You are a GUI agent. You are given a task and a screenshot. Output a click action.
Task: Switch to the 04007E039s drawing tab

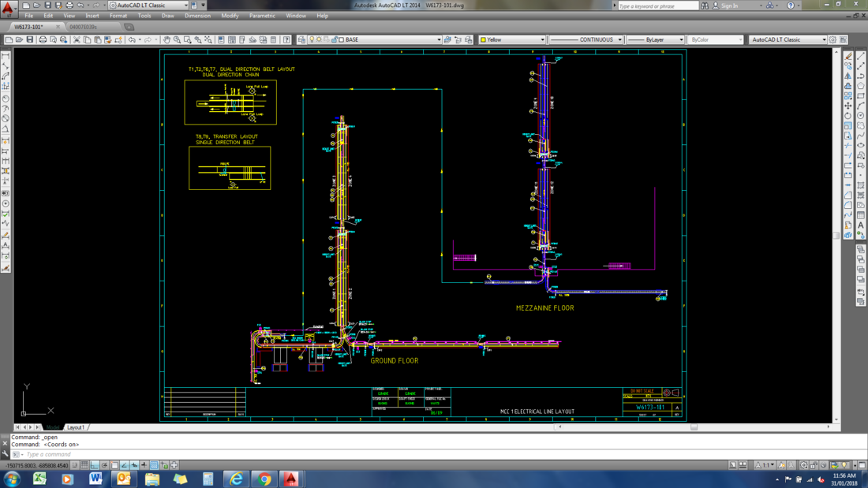(84, 27)
